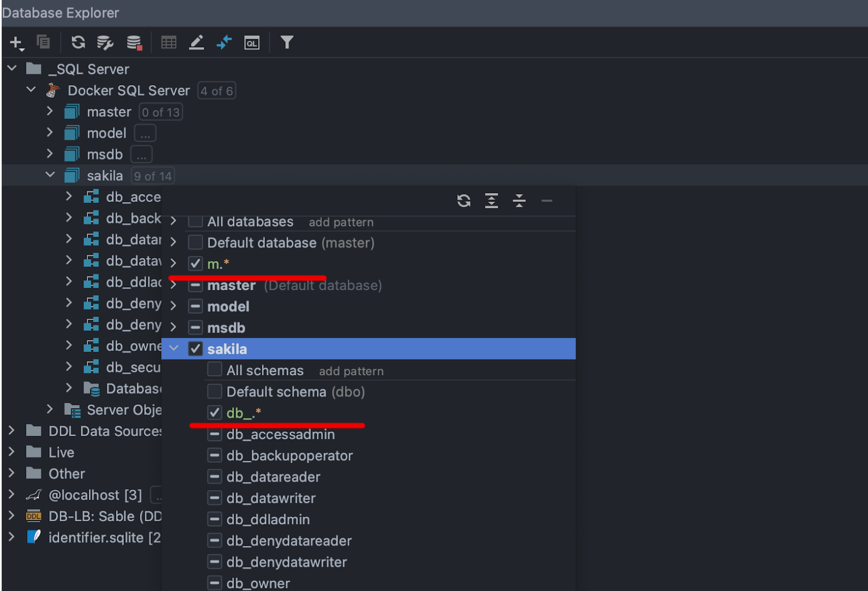Toggle the db_backupoperator schema checkbox
This screenshot has width=868, height=591.
[x=215, y=455]
